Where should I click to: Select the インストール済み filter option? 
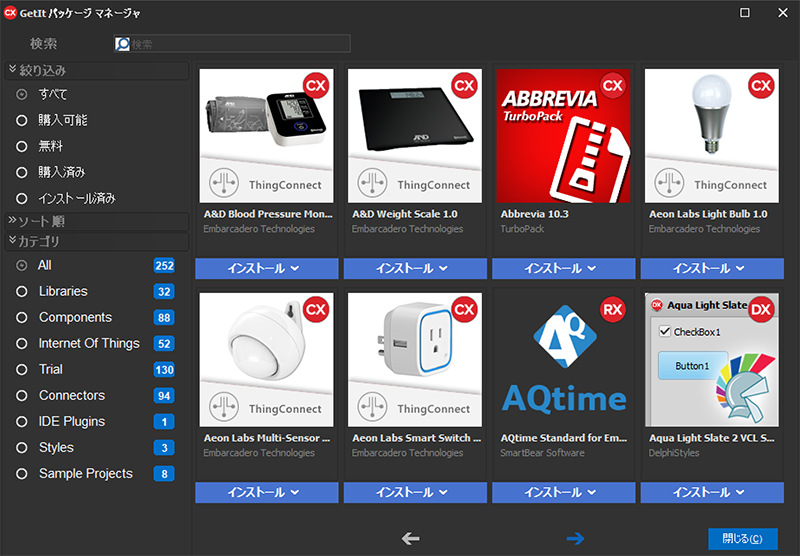pyautogui.click(x=22, y=198)
